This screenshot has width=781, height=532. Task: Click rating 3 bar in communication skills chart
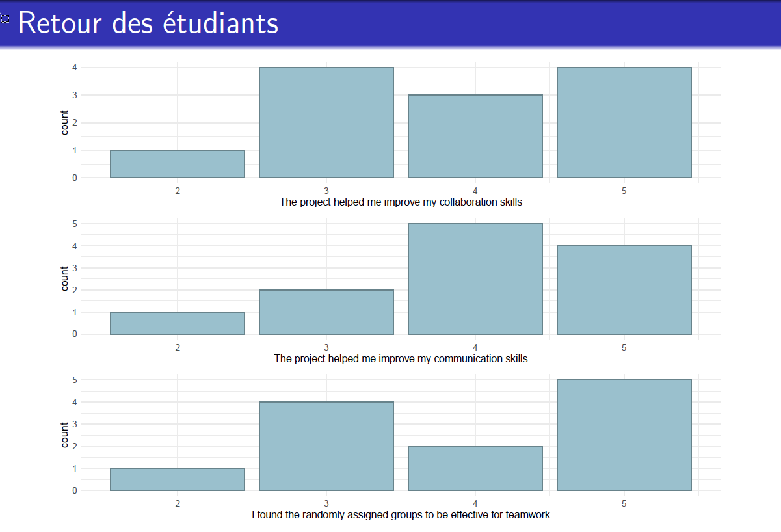point(326,312)
